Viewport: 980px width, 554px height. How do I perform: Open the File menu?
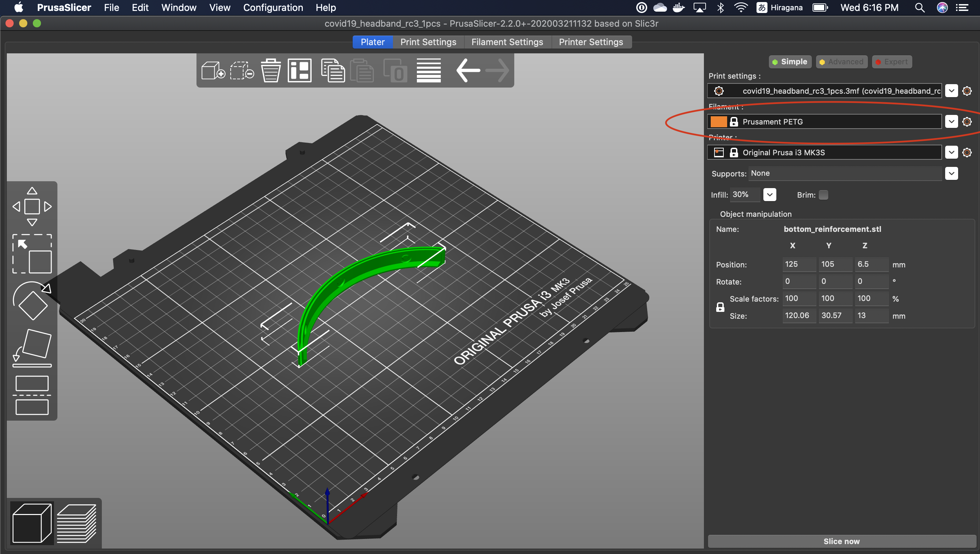click(111, 8)
